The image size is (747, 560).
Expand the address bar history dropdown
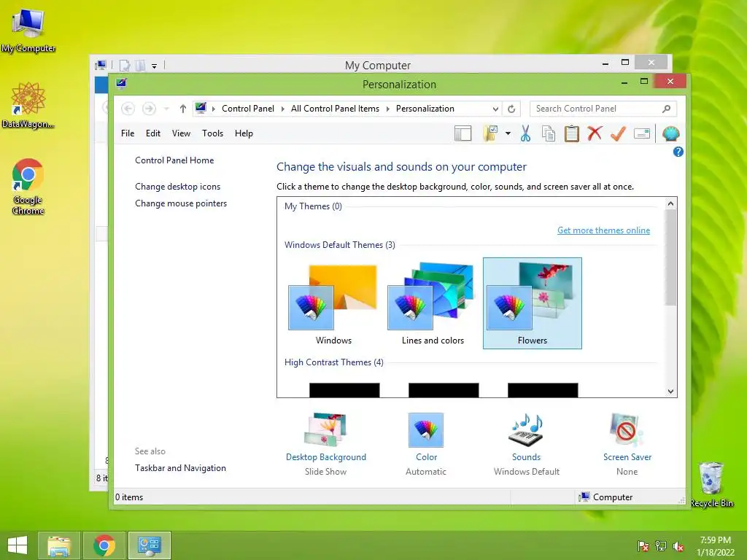tap(495, 109)
